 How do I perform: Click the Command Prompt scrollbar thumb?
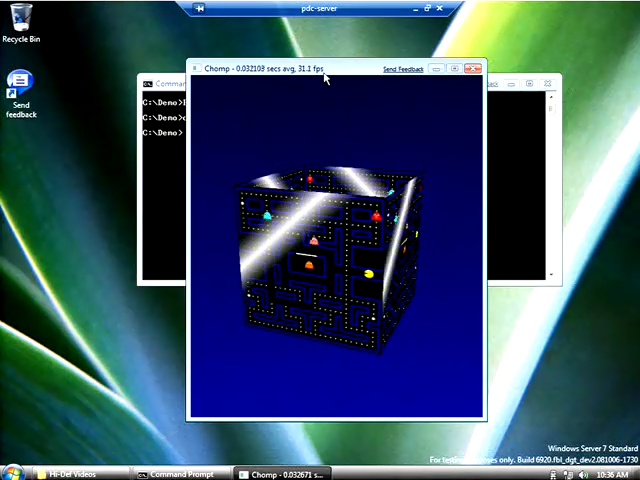click(x=551, y=109)
